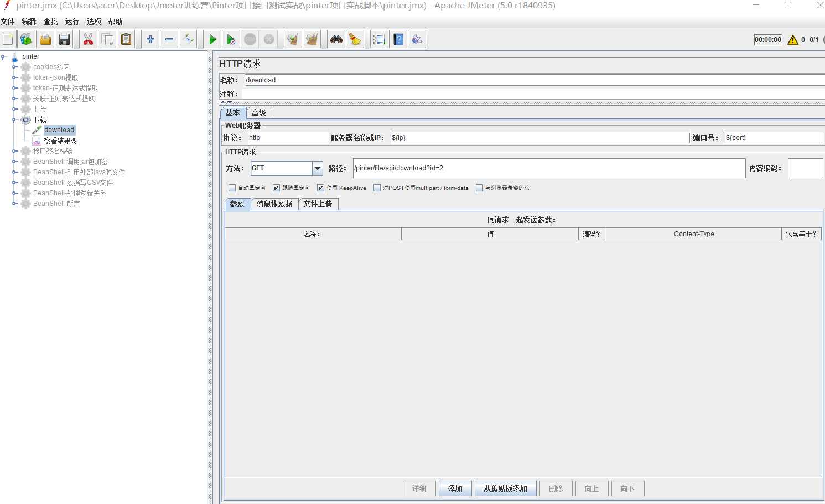
Task: Open the 选项 menu
Action: click(94, 22)
